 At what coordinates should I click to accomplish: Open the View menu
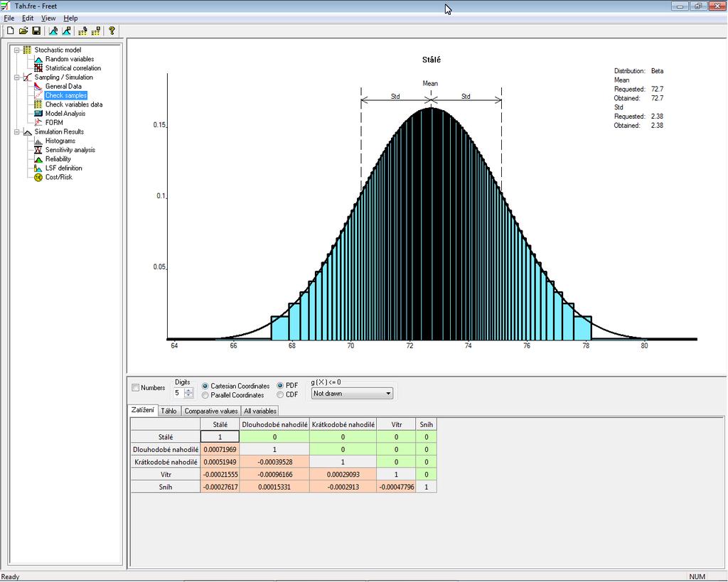click(x=48, y=18)
